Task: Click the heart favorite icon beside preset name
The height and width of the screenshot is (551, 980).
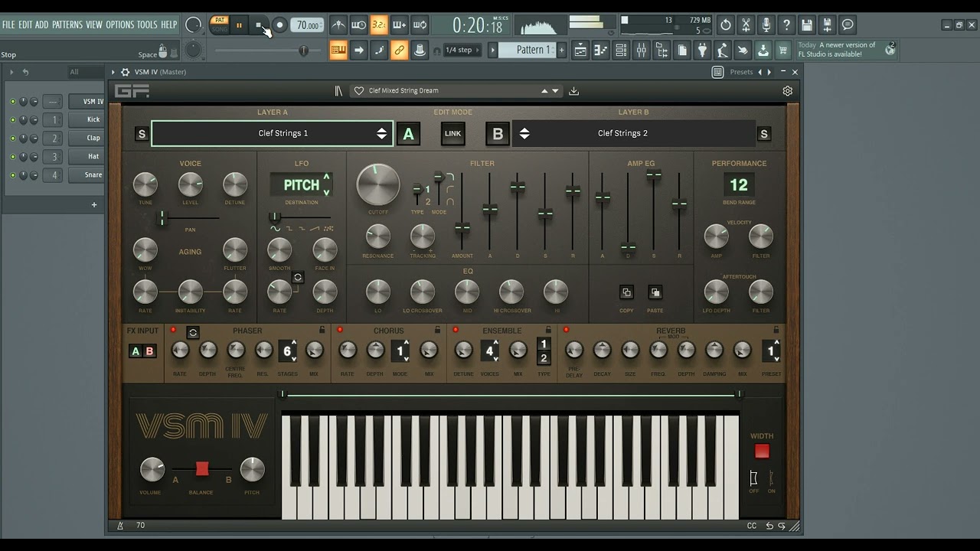Action: tap(358, 90)
